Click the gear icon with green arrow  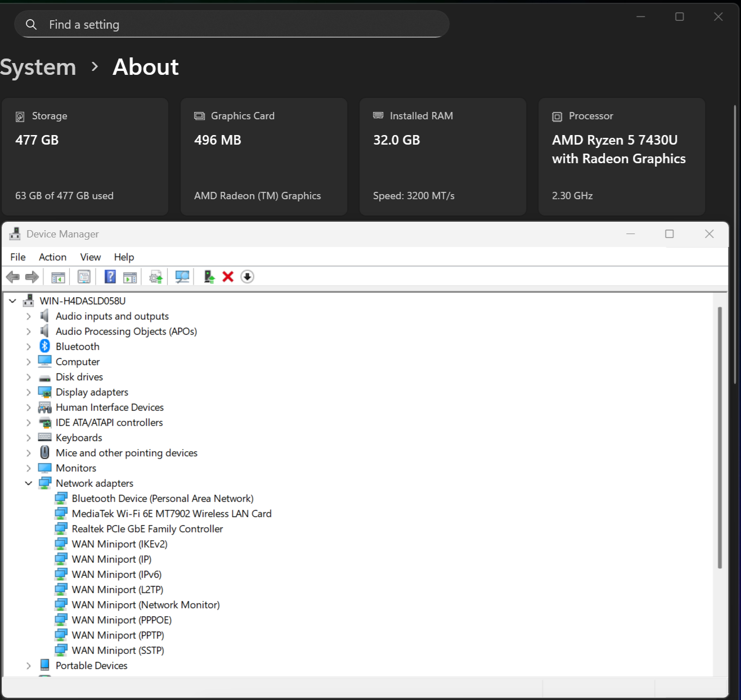pyautogui.click(x=156, y=277)
